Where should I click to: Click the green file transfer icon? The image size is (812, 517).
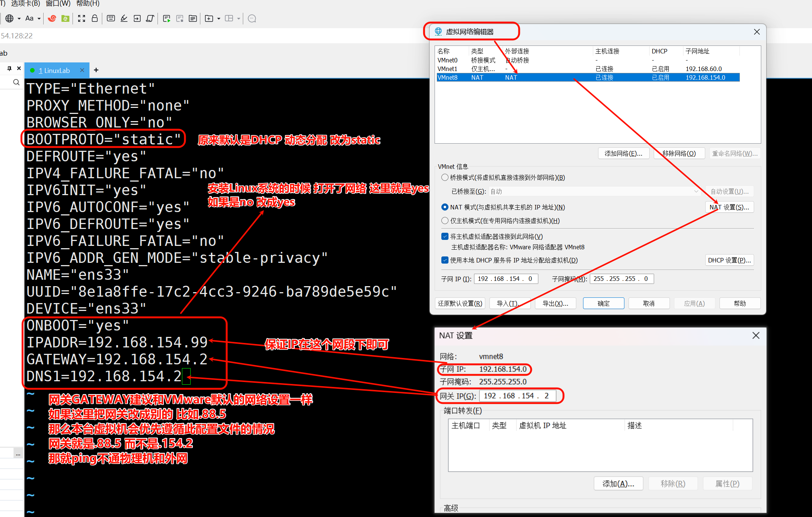click(x=65, y=18)
